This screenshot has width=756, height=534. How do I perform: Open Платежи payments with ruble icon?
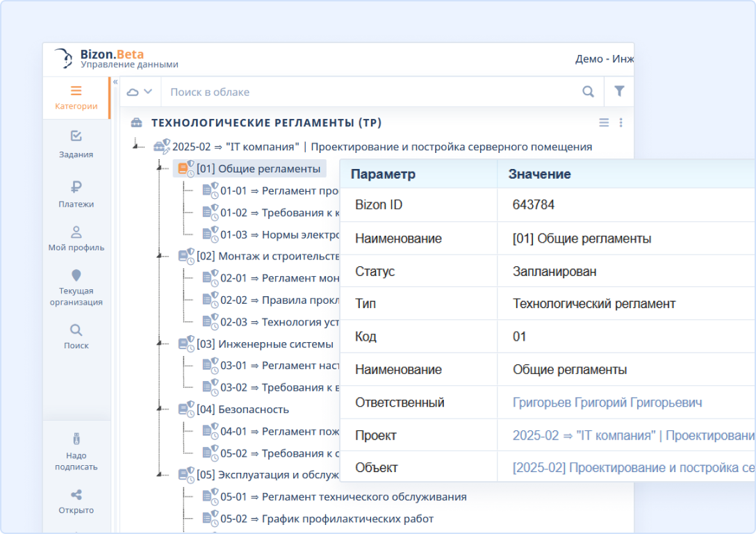(x=76, y=194)
